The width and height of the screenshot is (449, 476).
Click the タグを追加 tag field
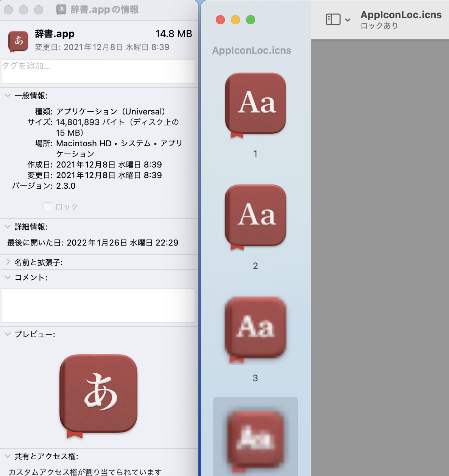98,71
